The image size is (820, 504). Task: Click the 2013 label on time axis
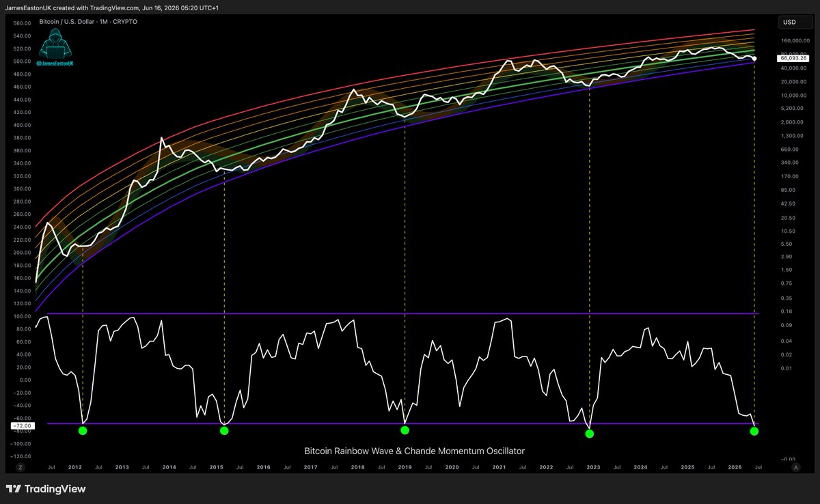pyautogui.click(x=122, y=468)
